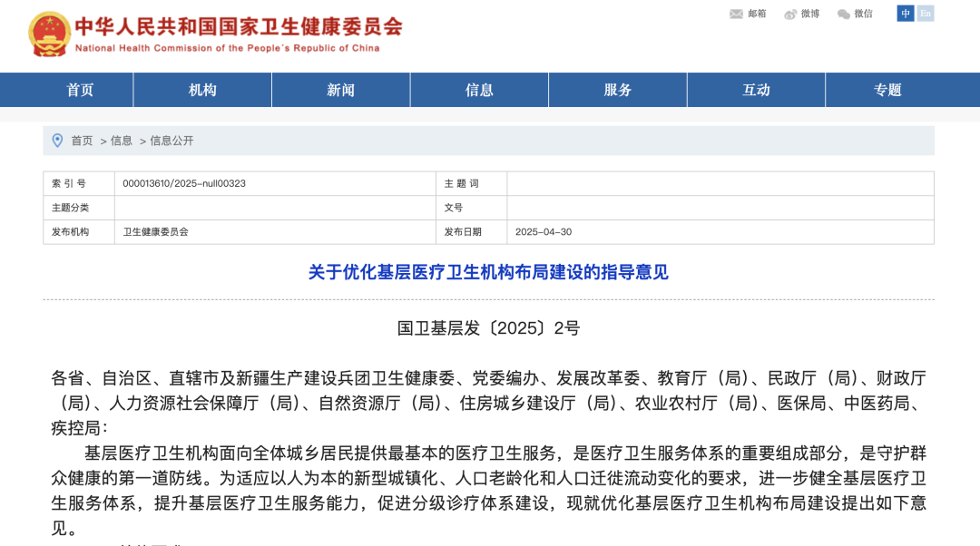
Task: Open the 邮箱 envelope icon
Action: (x=736, y=14)
